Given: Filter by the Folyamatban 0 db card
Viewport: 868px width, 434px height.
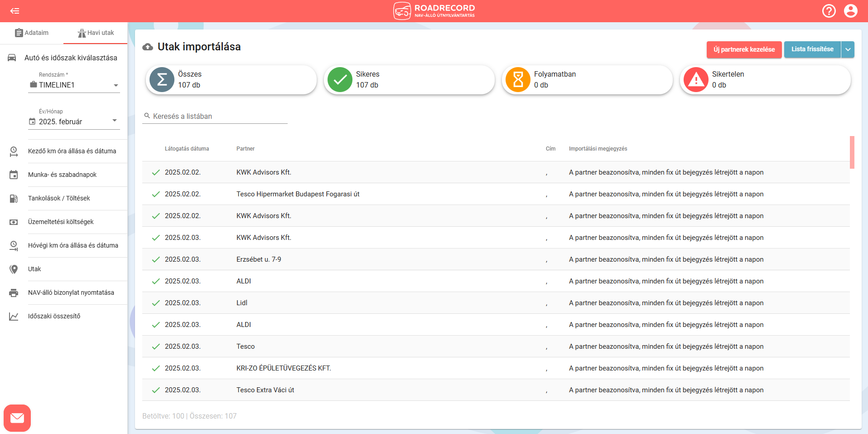Looking at the screenshot, I should 587,80.
